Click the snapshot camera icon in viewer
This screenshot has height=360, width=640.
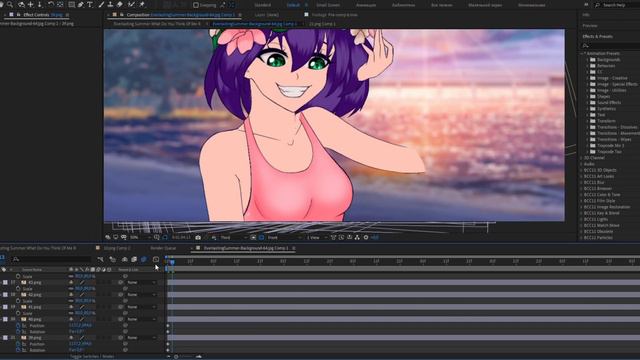198,237
